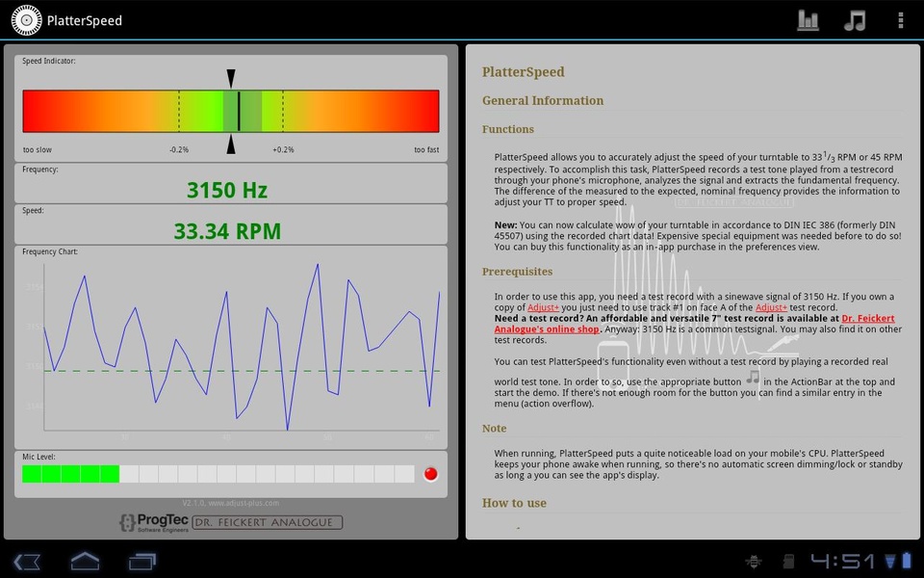Open the bar chart analysis icon

tap(808, 20)
